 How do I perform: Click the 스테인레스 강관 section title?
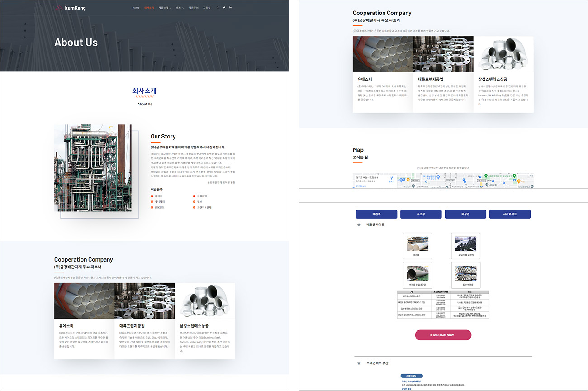377,363
